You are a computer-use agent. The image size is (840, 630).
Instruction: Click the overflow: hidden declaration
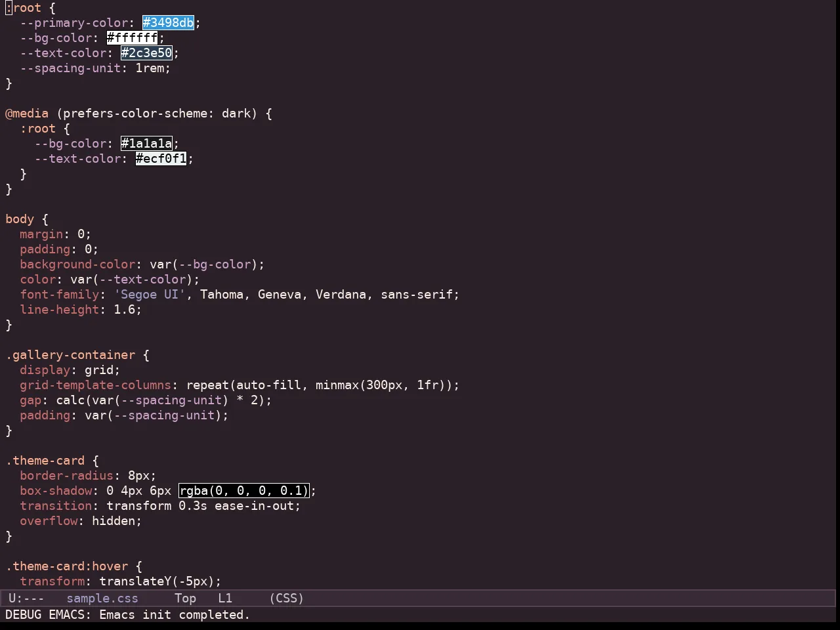pyautogui.click(x=81, y=521)
